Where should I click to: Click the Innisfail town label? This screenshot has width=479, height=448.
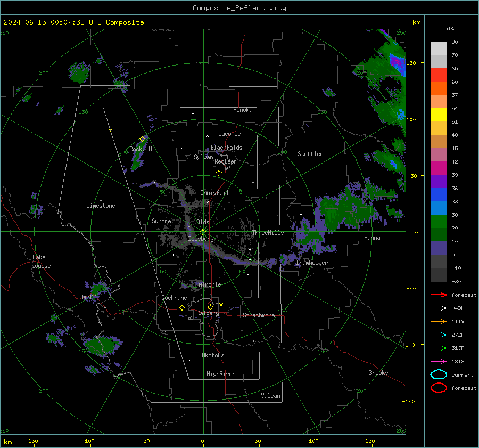point(214,193)
